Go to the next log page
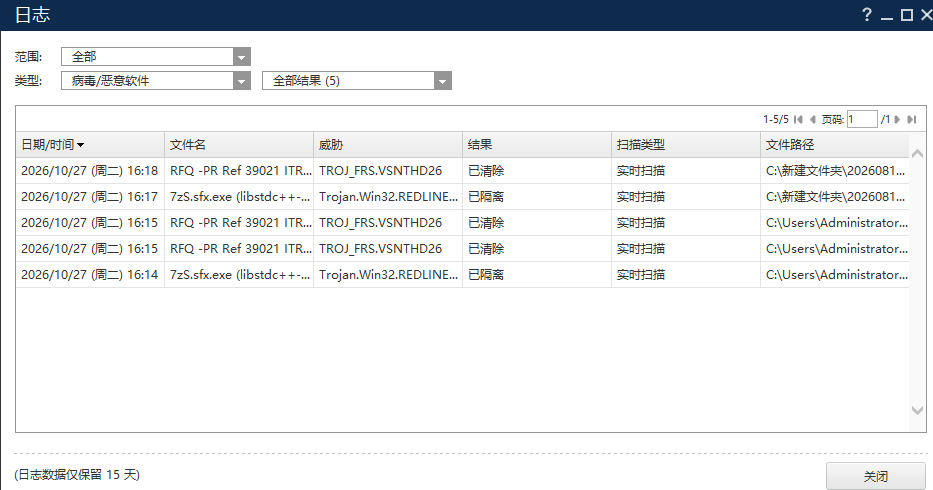The width and height of the screenshot is (933, 490). (897, 120)
